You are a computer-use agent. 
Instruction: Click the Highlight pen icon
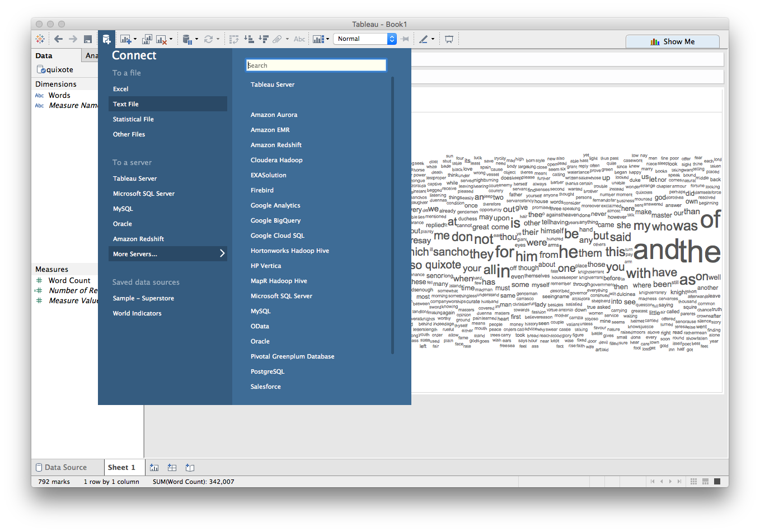[x=424, y=39]
